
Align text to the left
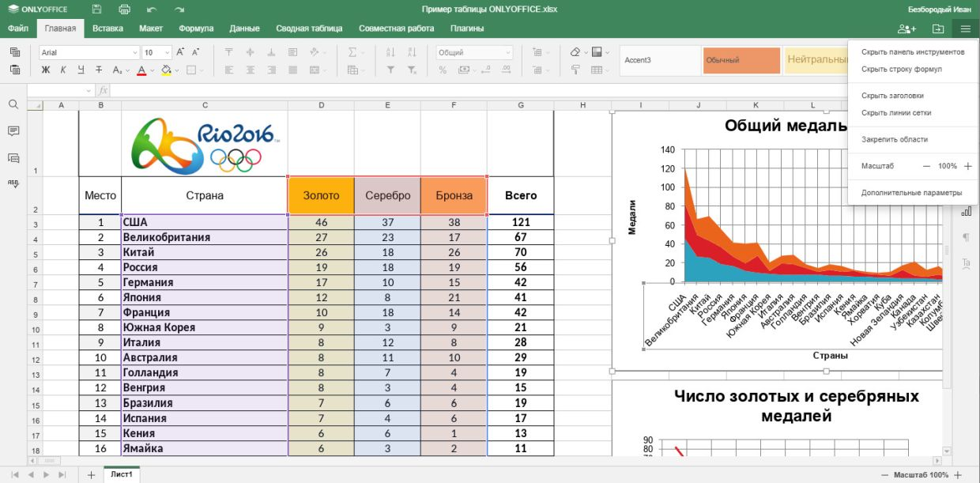coord(229,70)
